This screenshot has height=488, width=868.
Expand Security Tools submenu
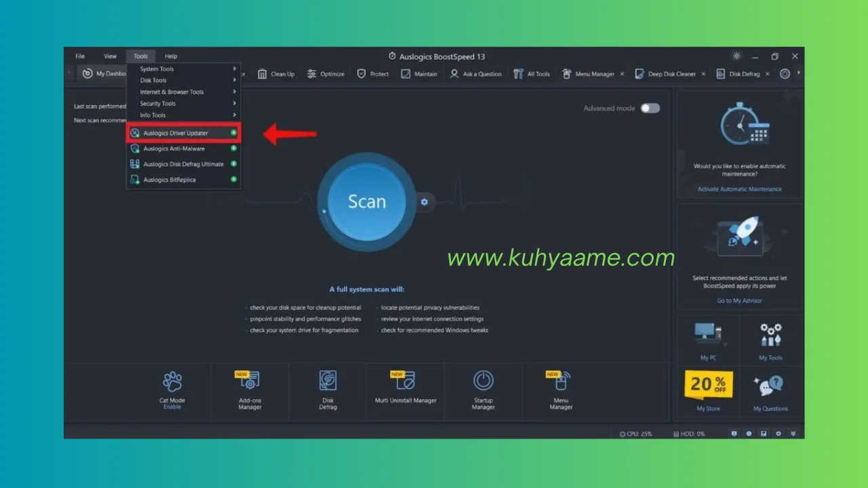184,104
